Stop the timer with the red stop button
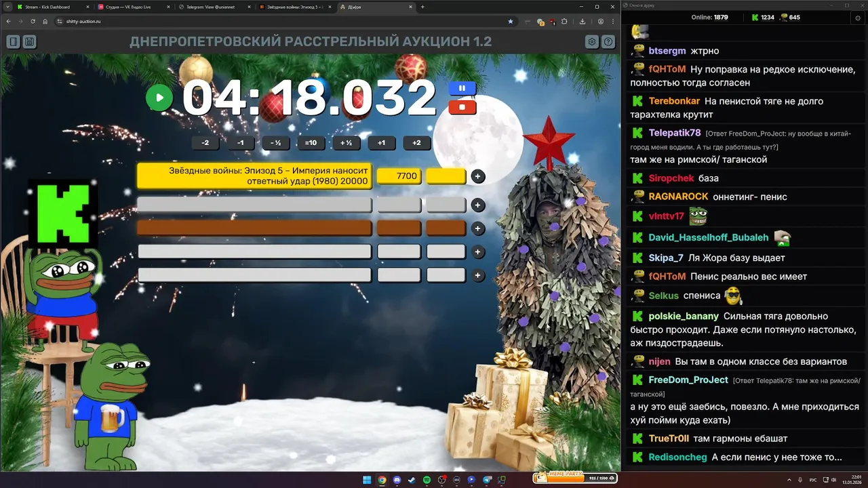This screenshot has width=868, height=488. (462, 107)
